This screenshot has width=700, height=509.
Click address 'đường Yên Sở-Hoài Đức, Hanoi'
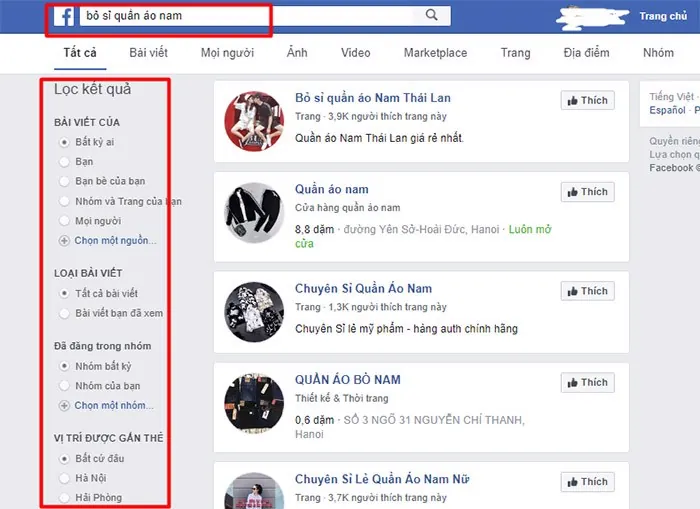tap(421, 229)
